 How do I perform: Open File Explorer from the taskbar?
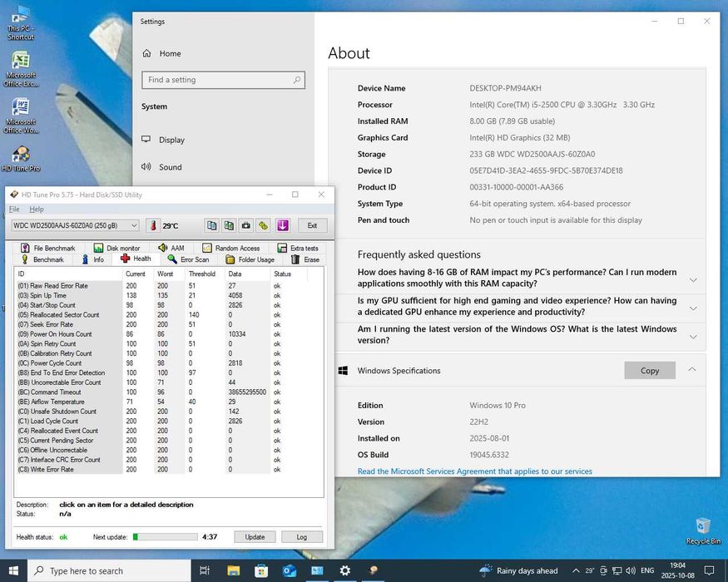point(233,571)
